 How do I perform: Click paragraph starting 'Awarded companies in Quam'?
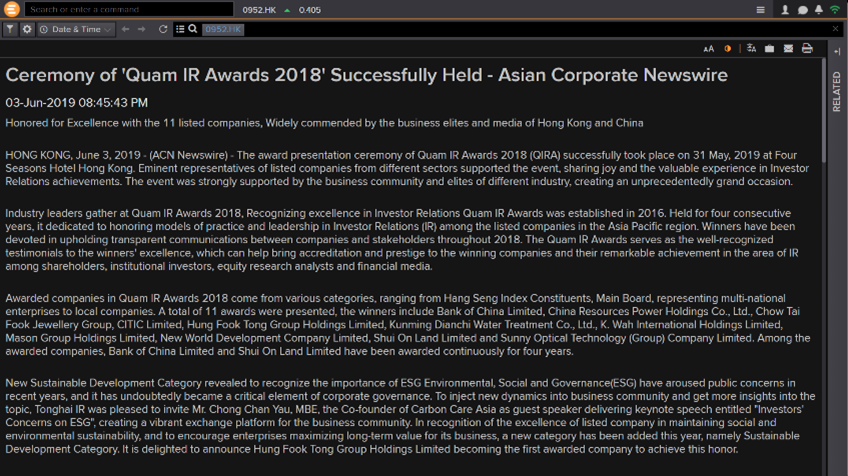coord(408,325)
